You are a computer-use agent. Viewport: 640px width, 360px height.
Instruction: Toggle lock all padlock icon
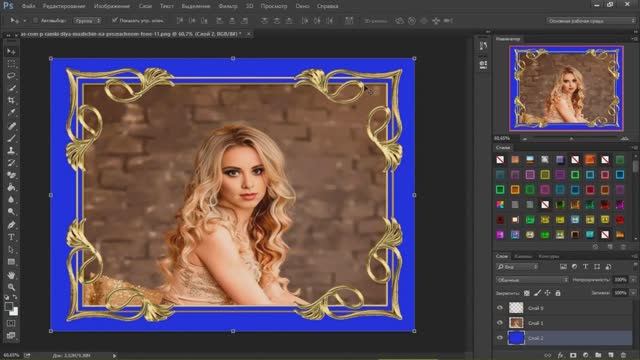558,293
